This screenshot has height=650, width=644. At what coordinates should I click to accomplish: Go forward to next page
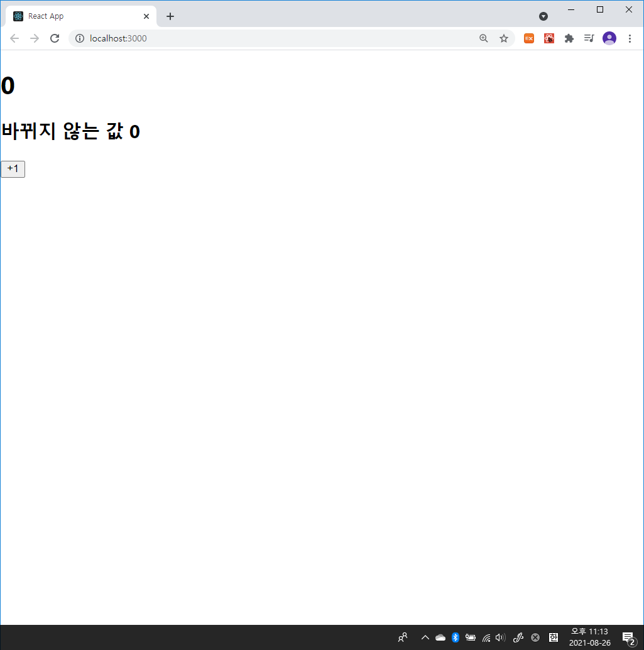[35, 38]
